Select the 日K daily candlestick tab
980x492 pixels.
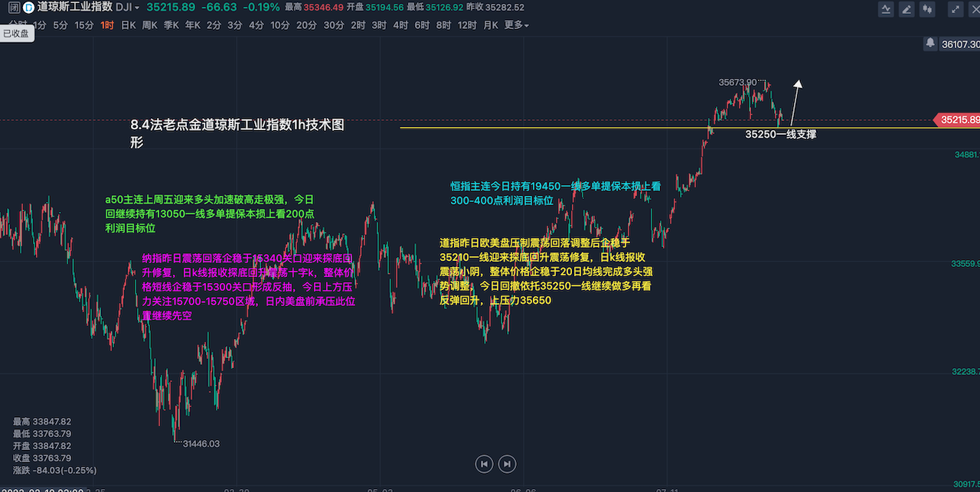129,24
